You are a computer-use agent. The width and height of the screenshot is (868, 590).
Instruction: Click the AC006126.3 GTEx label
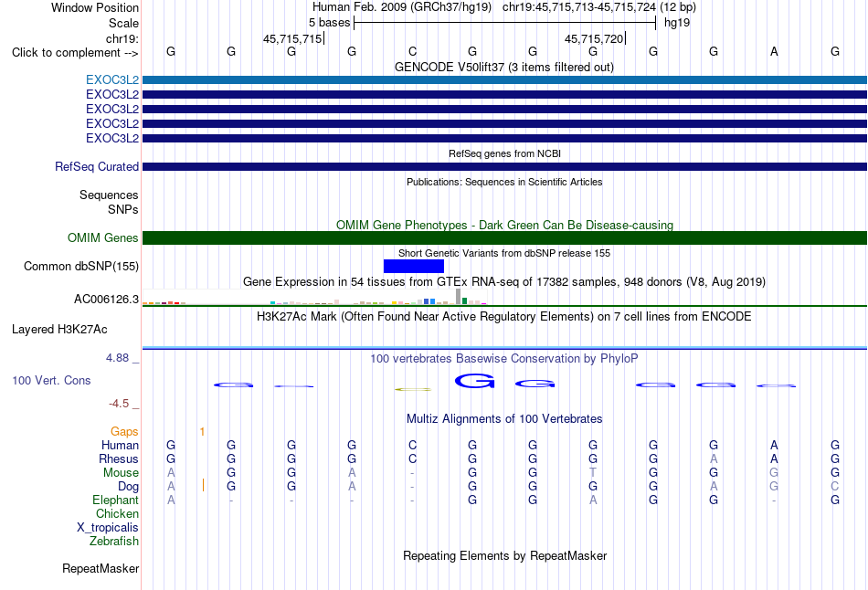(106, 300)
